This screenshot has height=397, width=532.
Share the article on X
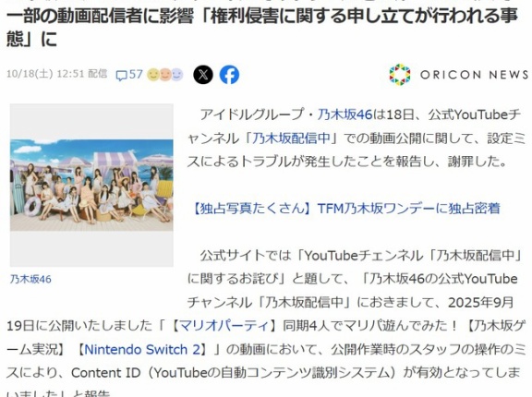tap(203, 75)
